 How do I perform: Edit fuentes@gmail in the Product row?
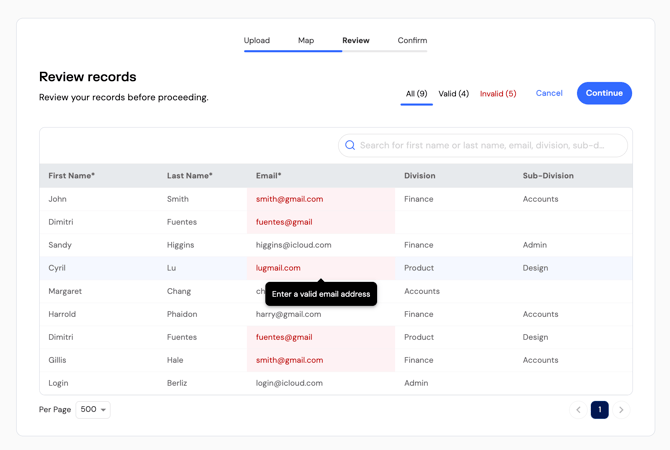321,337
